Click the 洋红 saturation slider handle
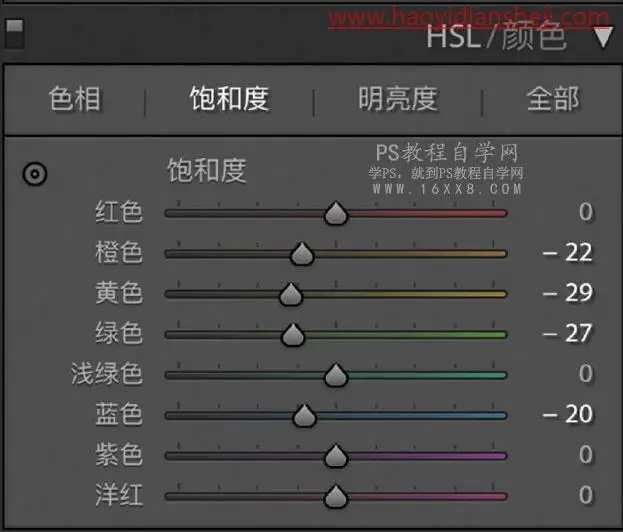 [336, 496]
